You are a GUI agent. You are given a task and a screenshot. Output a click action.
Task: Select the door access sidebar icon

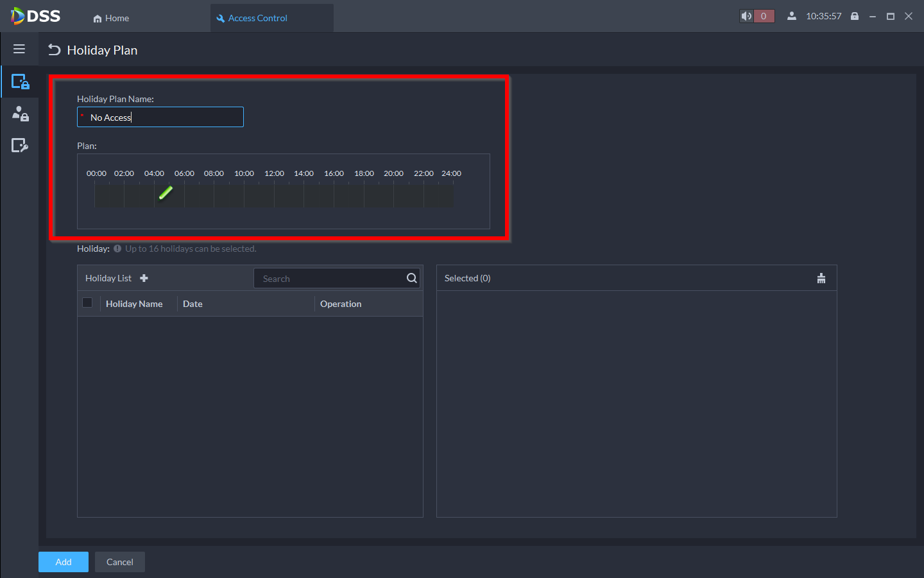point(20,82)
